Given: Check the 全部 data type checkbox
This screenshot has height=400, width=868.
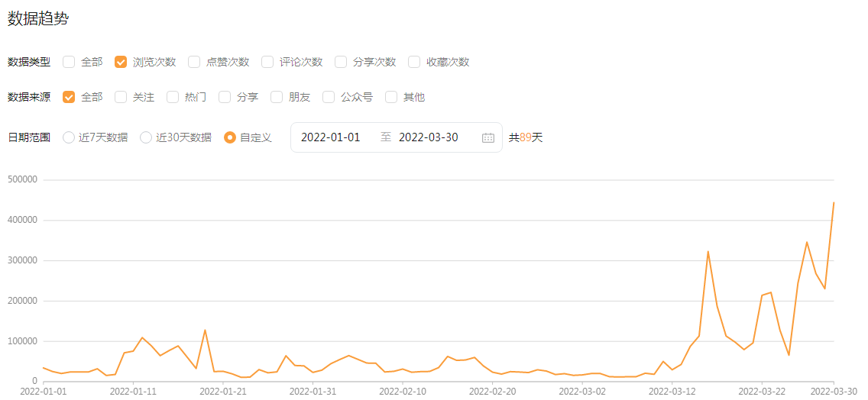Looking at the screenshot, I should 70,62.
